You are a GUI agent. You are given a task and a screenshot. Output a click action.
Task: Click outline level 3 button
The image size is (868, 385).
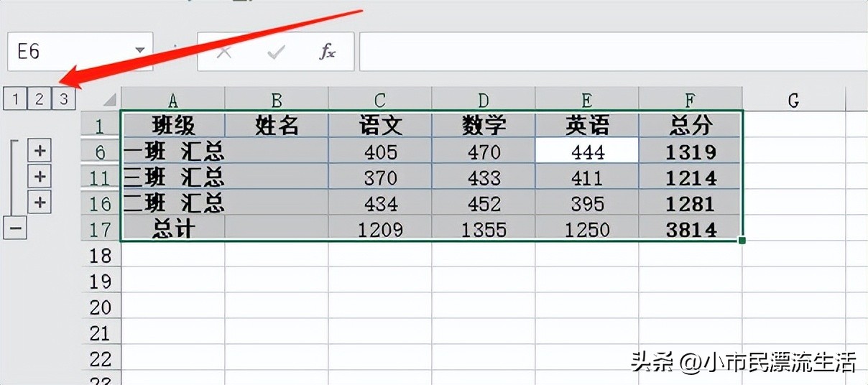pos(64,99)
